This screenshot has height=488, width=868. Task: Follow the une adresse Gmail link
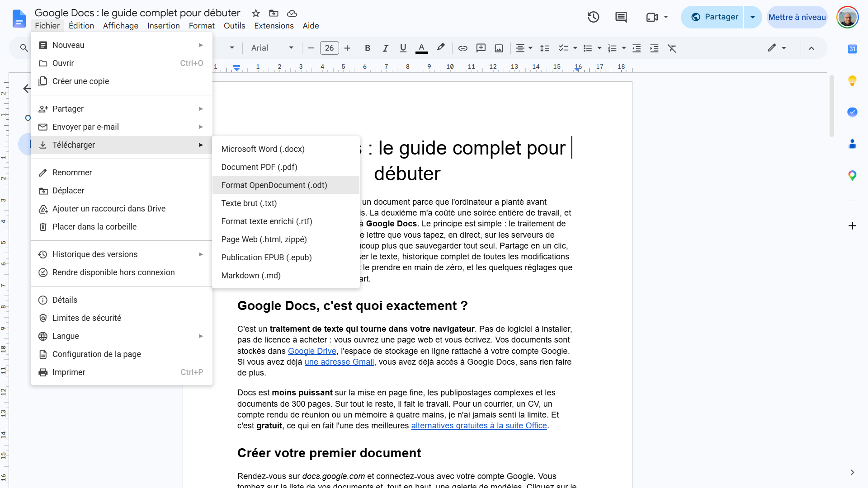[x=339, y=362]
